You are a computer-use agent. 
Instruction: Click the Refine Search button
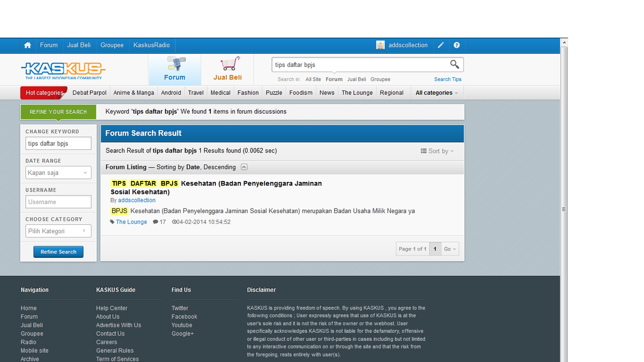58,252
